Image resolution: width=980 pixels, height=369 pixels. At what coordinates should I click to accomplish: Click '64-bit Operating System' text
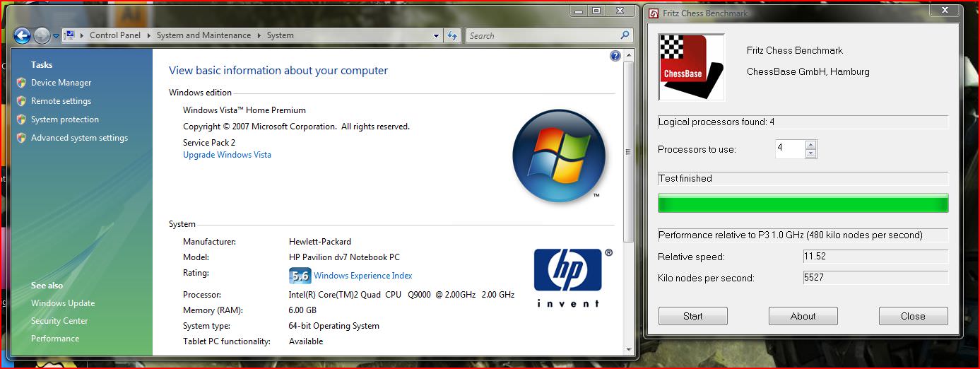(334, 326)
